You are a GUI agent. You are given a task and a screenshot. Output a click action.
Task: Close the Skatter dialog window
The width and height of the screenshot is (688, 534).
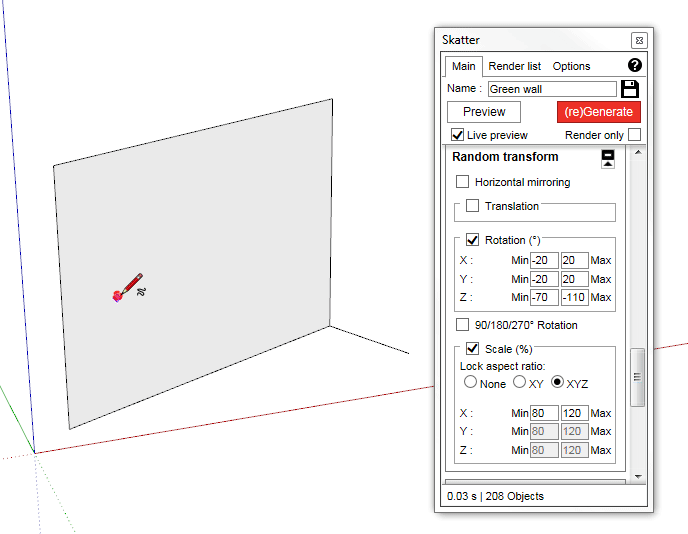point(639,40)
